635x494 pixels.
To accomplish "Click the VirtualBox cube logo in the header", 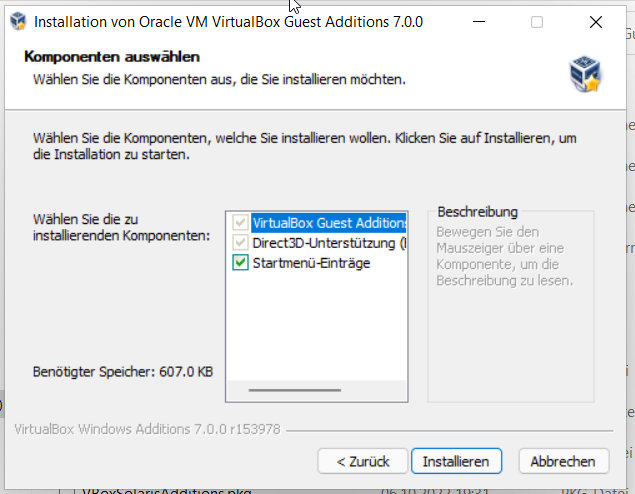I will [585, 74].
